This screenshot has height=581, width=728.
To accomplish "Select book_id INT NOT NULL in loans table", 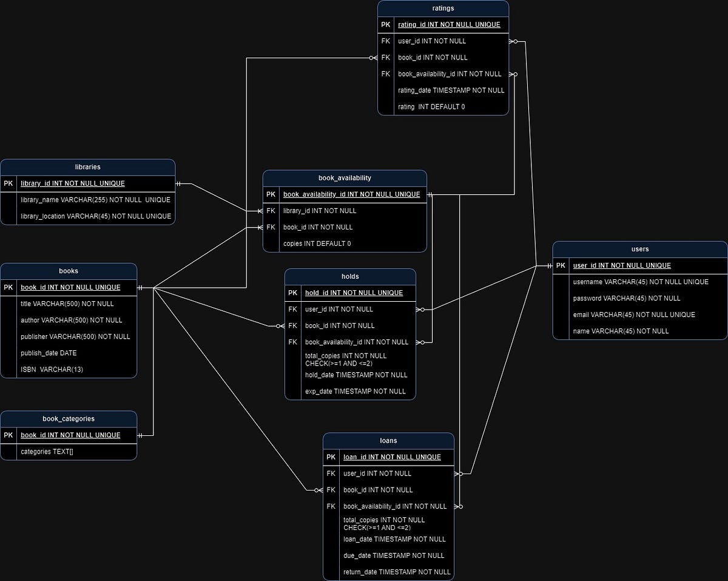I will click(x=388, y=490).
